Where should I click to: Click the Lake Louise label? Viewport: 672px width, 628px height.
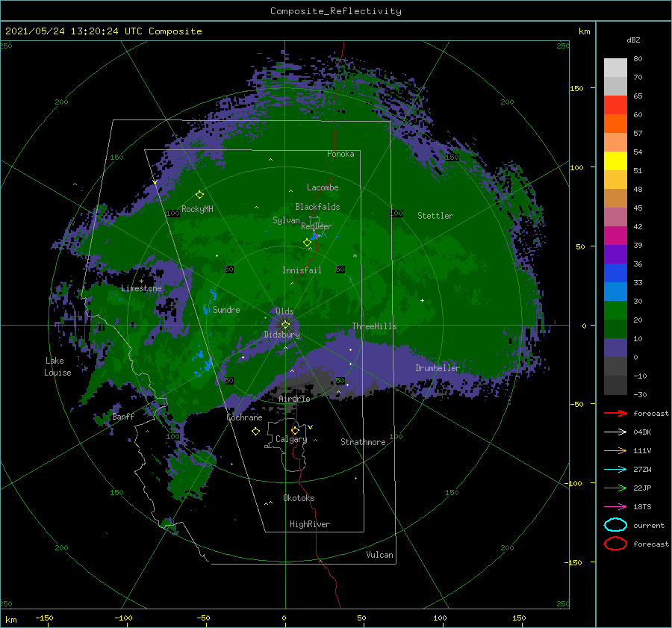(x=57, y=367)
